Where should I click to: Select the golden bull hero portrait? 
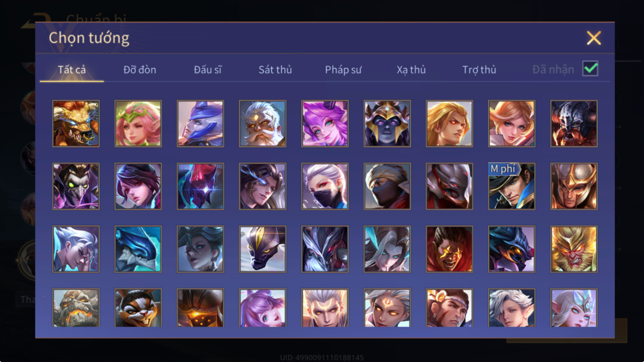tap(76, 123)
